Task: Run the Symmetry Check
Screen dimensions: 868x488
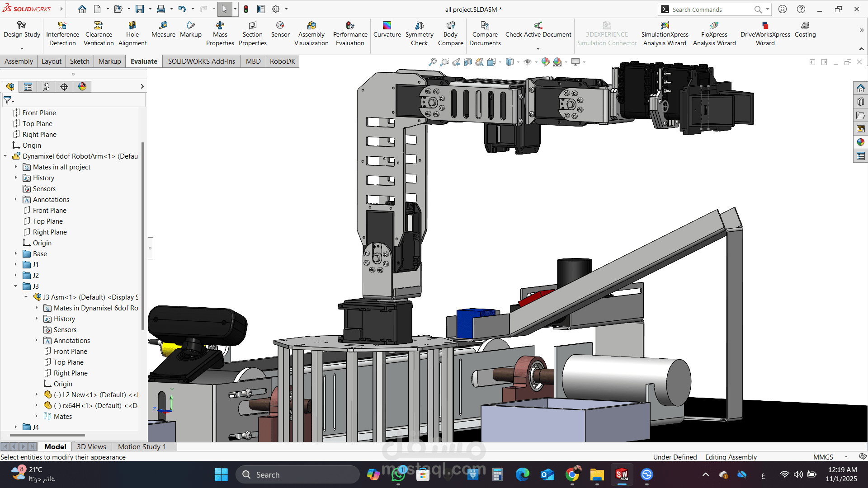Action: 419,34
